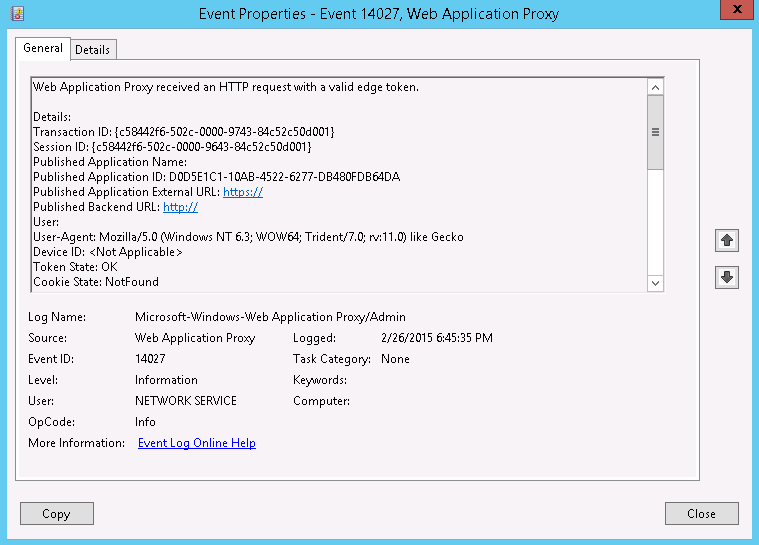Image resolution: width=759 pixels, height=545 pixels.
Task: Open the Published Application External URL link
Action: pos(242,192)
